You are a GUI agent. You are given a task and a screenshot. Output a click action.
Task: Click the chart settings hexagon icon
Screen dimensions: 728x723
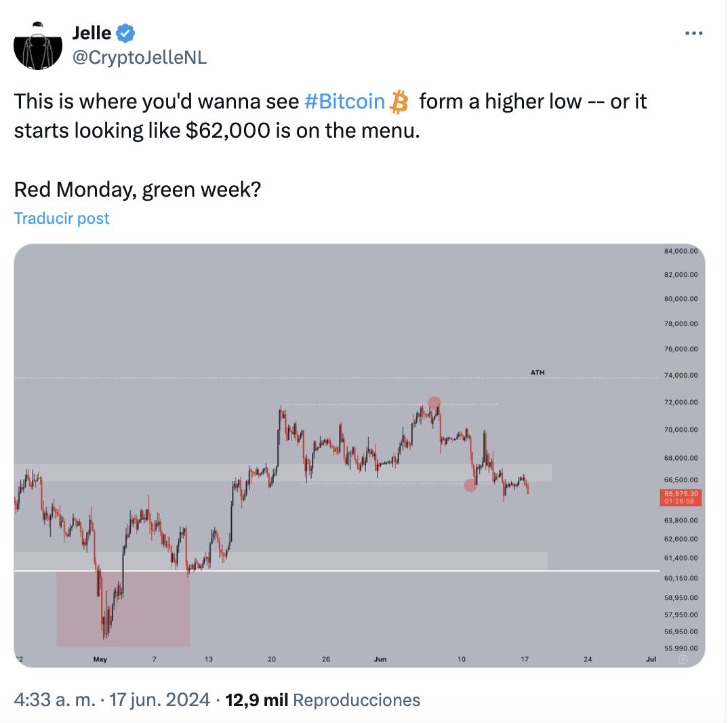tap(683, 659)
